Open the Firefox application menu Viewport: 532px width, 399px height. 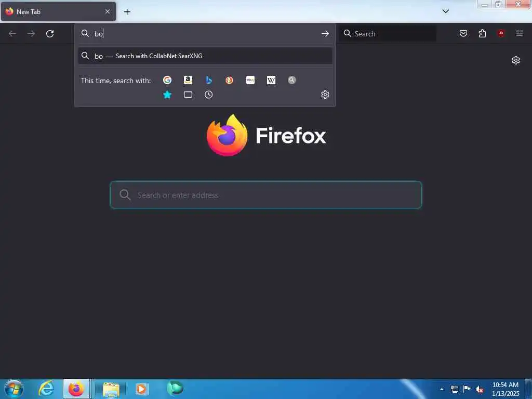(520, 33)
